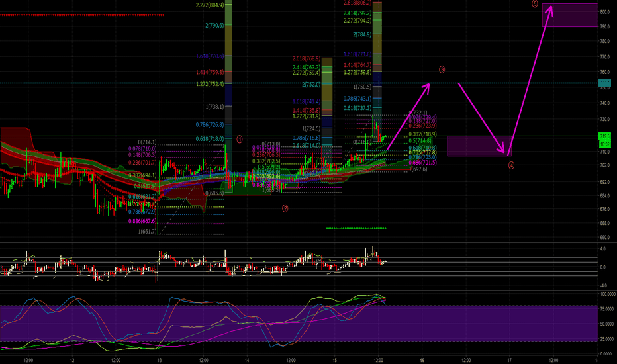Select the 2.414(763.3) extension label
Viewport: 617px width, 364px height.
coord(306,68)
